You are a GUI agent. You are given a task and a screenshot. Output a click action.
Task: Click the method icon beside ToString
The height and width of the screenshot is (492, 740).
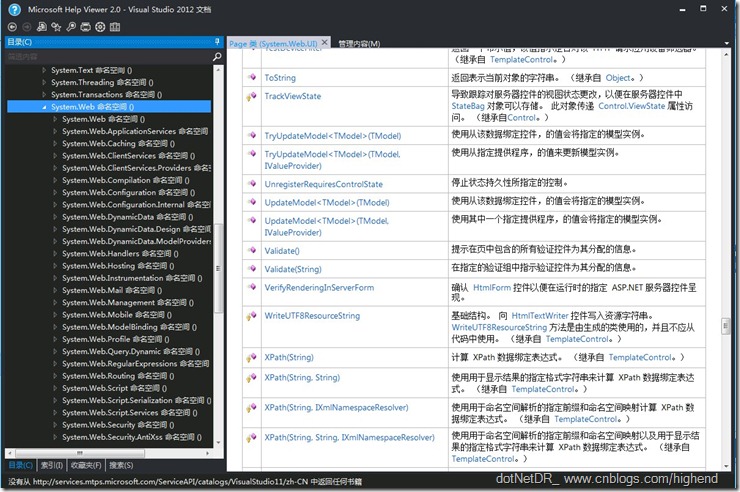tap(252, 77)
